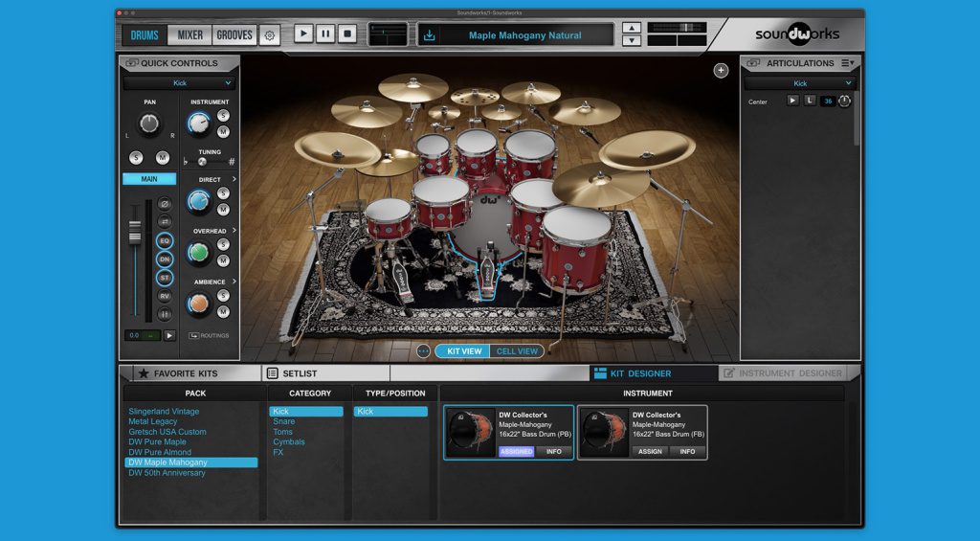Toggle the DN dynamics effect button
This screenshot has width=980, height=541.
pyautogui.click(x=165, y=259)
